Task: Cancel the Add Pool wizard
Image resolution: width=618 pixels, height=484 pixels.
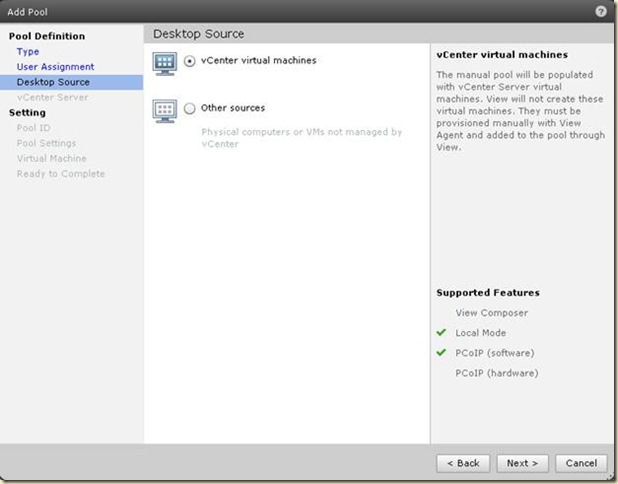Action: 581,463
